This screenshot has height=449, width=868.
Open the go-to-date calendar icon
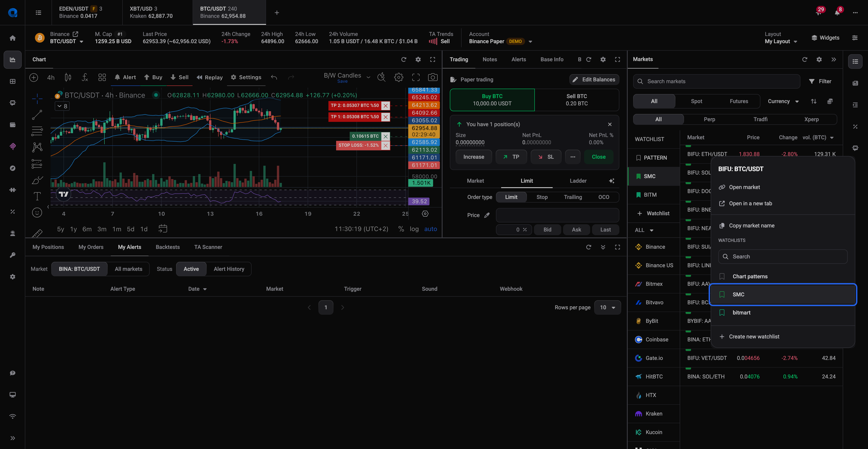163,229
